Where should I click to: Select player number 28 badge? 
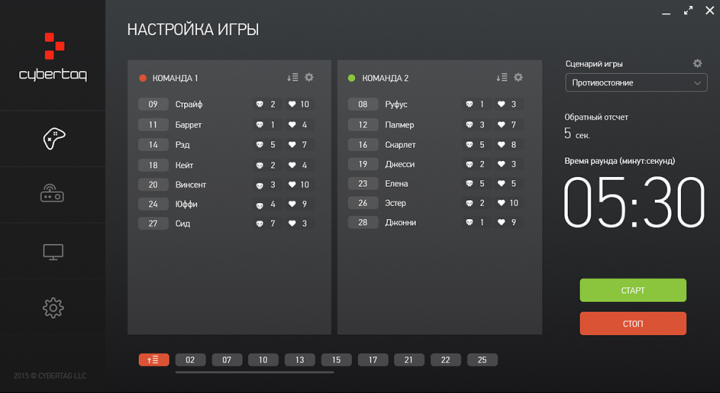point(363,222)
